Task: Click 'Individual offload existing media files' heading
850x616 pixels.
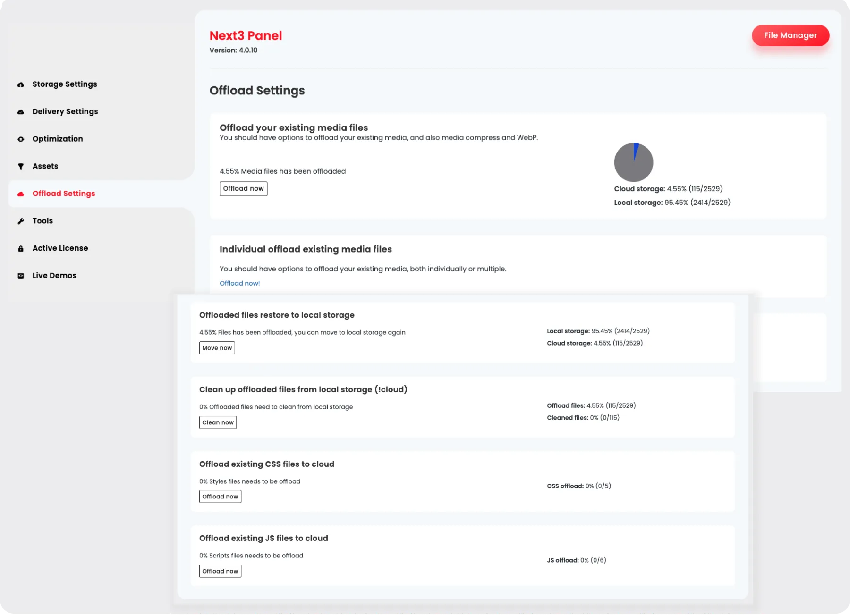Action: click(x=306, y=249)
